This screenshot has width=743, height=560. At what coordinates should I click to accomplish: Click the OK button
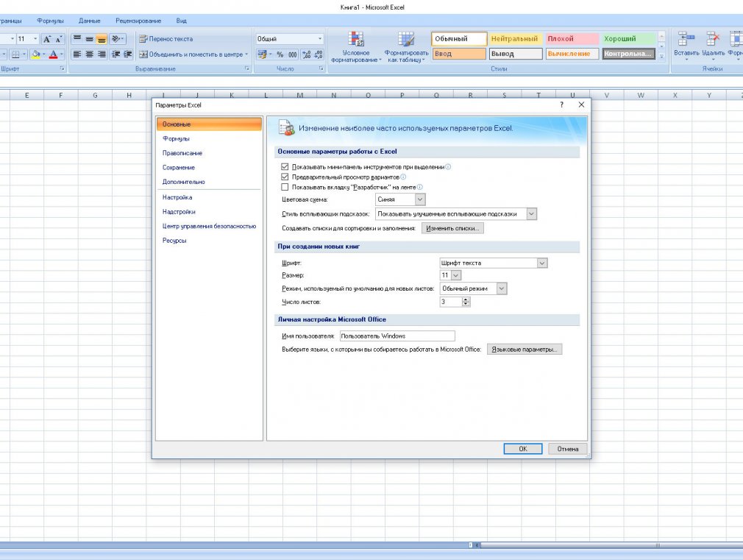click(522, 449)
